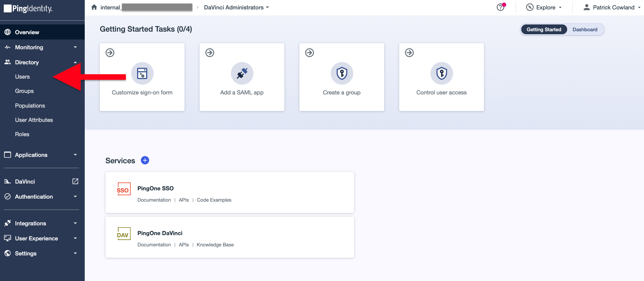Click the Monitoring pulse icon
644x281 pixels.
[8, 47]
